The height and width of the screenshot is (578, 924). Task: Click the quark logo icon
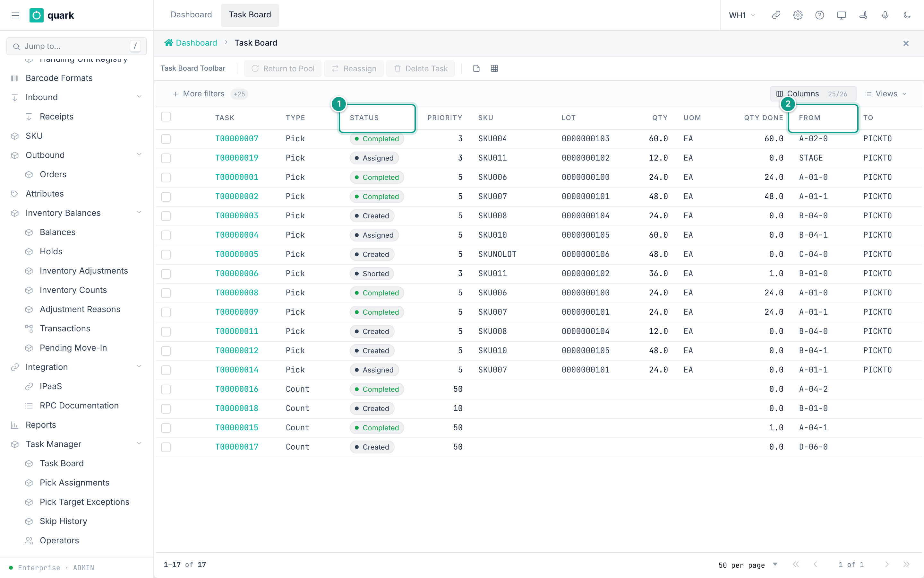[x=36, y=15]
